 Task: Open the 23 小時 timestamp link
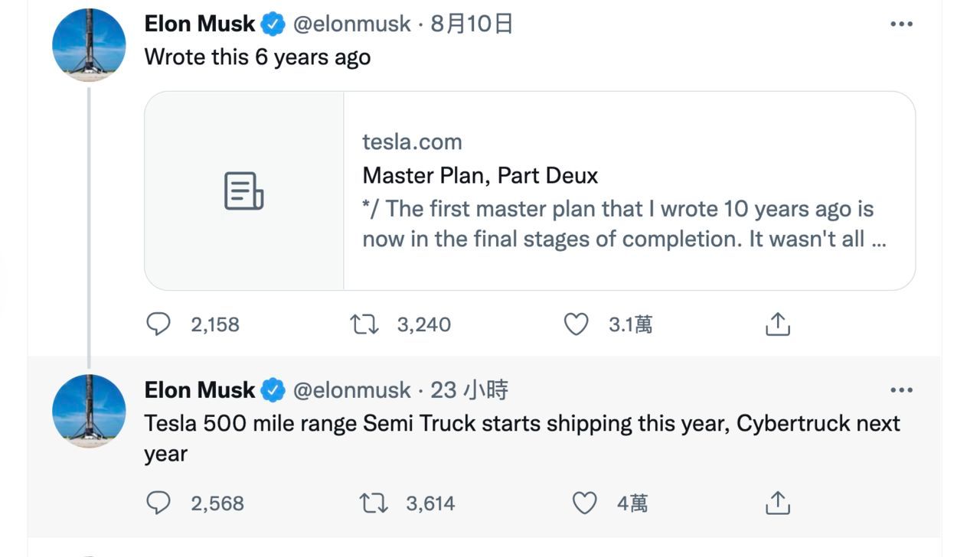[x=469, y=390]
